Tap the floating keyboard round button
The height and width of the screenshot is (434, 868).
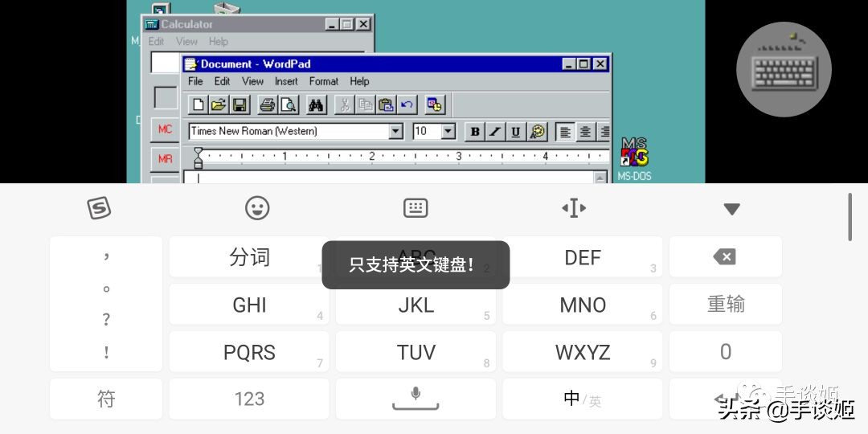coord(784,69)
